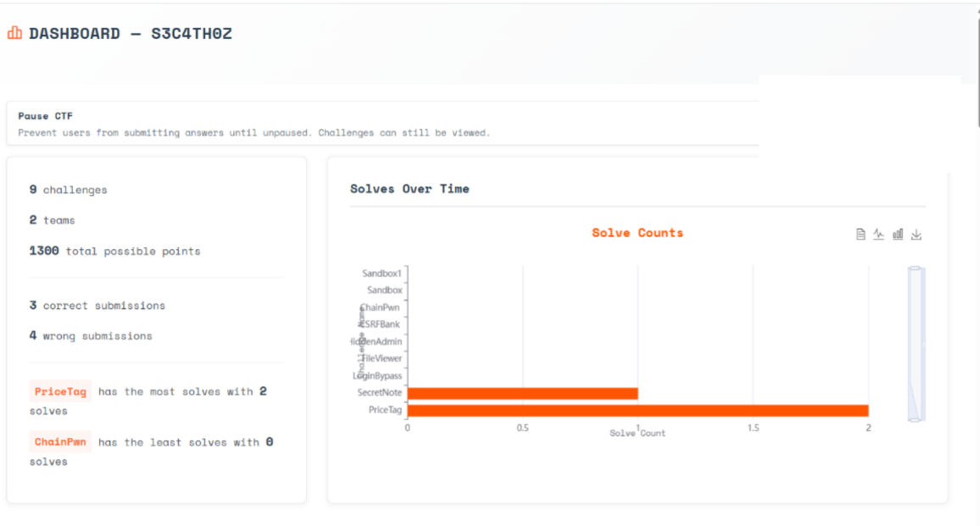Click the Solve Counts chart title

point(638,233)
